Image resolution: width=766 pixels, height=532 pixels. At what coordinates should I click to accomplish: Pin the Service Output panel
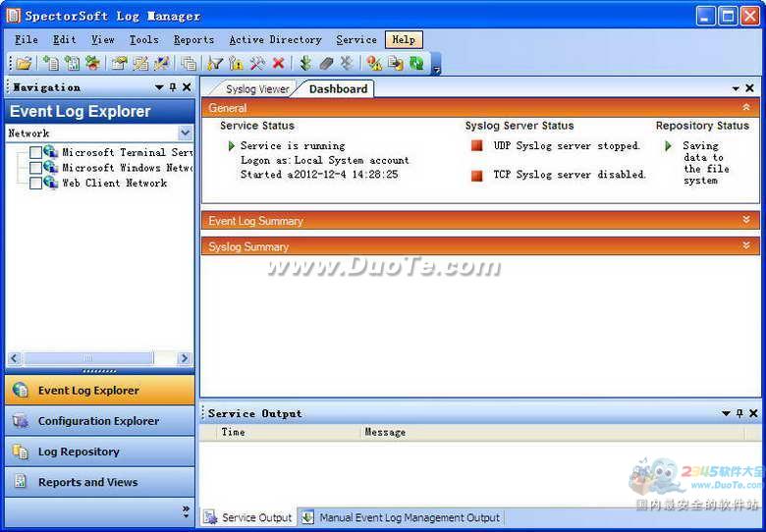tap(739, 413)
